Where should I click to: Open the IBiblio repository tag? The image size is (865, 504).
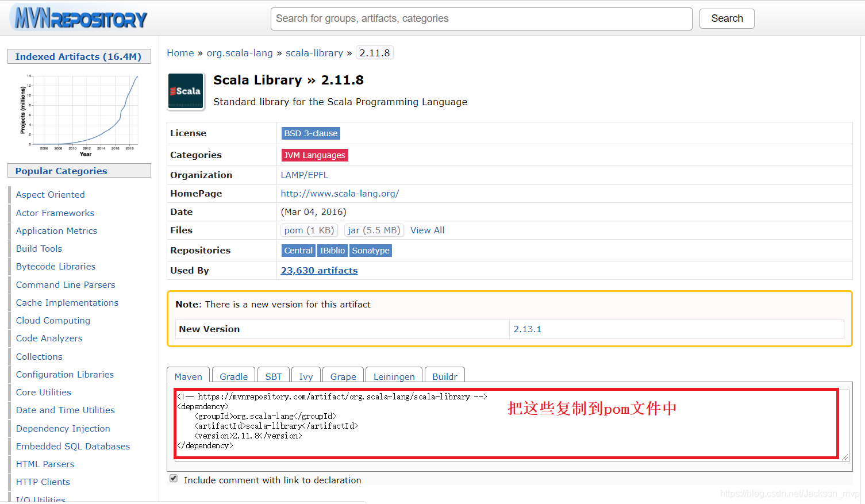tap(332, 251)
